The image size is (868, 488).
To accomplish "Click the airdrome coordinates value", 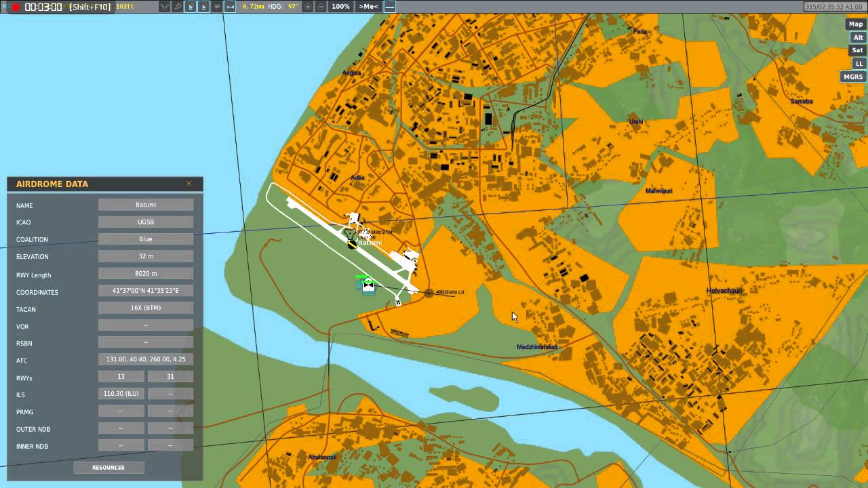I will click(146, 290).
